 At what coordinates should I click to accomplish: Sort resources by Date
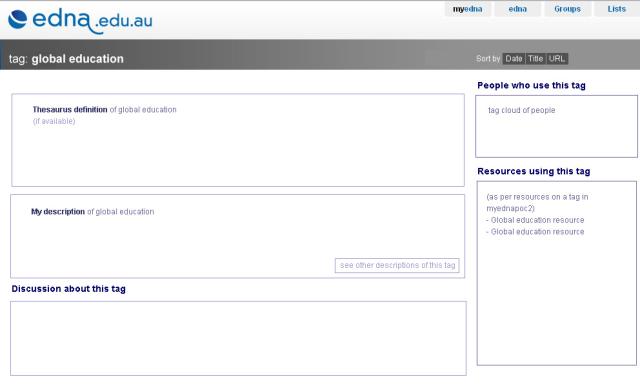(x=513, y=59)
